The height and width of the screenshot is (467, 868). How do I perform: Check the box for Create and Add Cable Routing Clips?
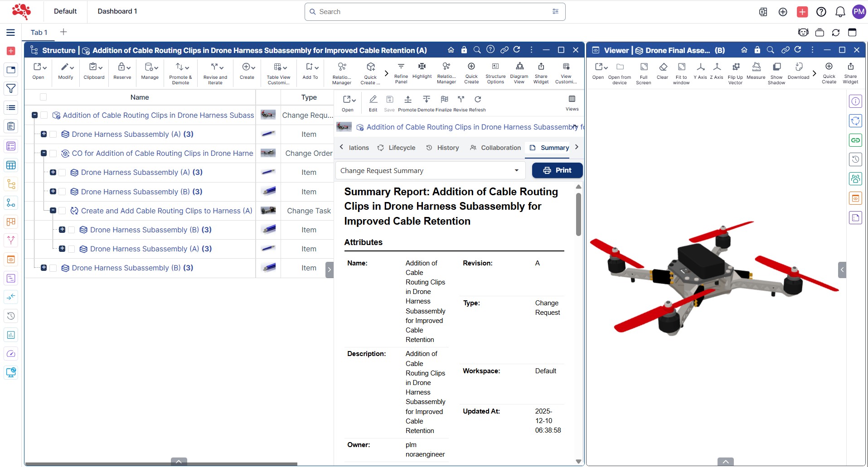pyautogui.click(x=63, y=211)
